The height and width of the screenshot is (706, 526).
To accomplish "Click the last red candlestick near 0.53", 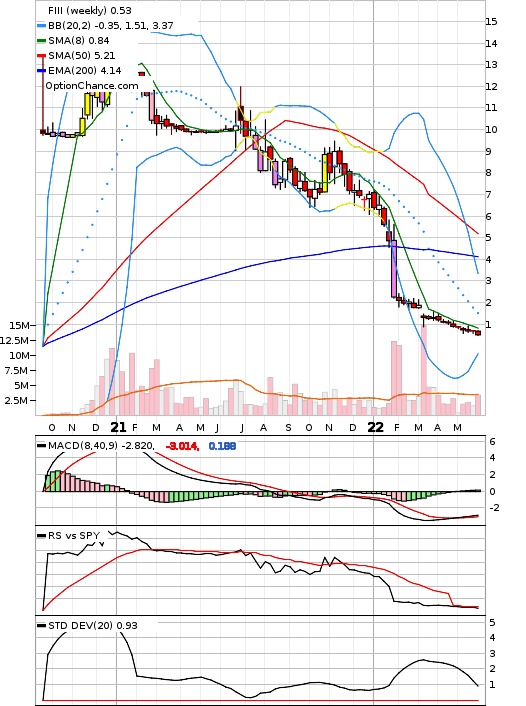I will [478, 333].
